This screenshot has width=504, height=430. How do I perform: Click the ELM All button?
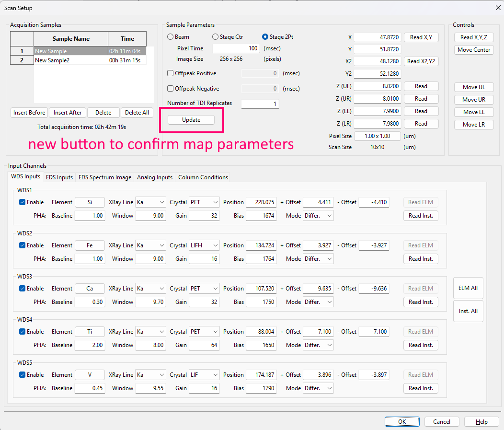click(x=468, y=288)
